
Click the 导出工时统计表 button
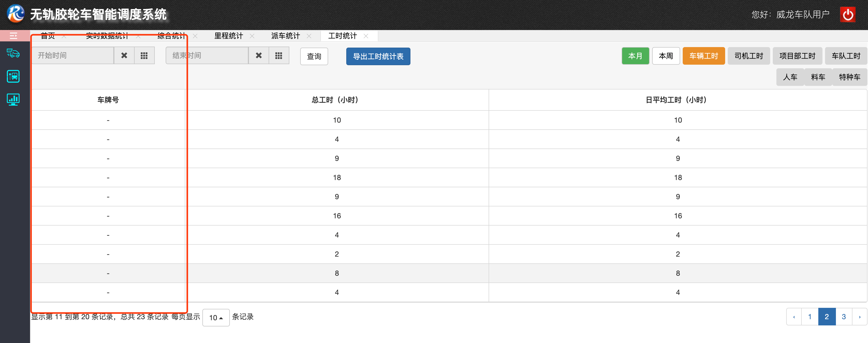click(x=378, y=56)
